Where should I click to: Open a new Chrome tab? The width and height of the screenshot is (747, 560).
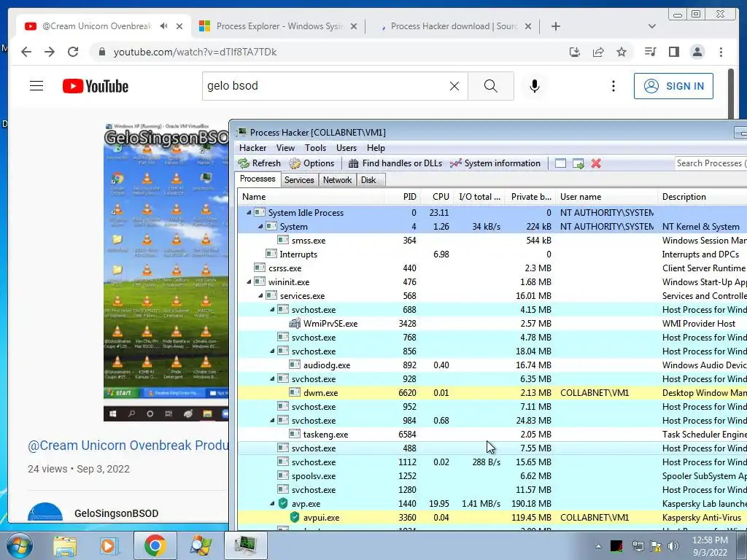coord(555,26)
